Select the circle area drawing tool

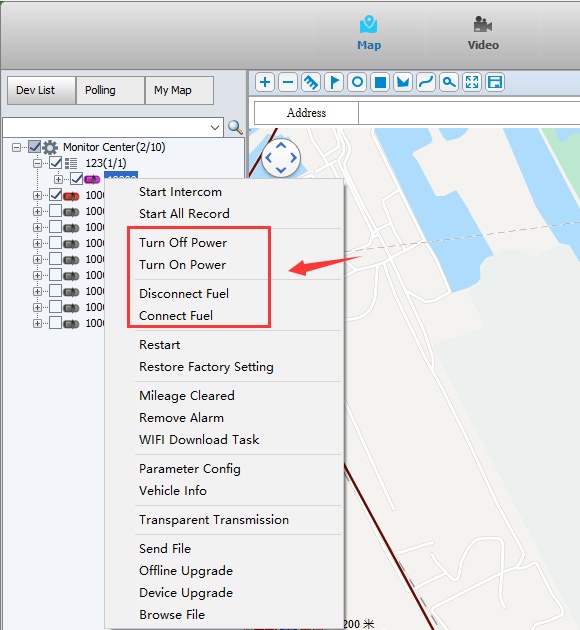coord(357,82)
